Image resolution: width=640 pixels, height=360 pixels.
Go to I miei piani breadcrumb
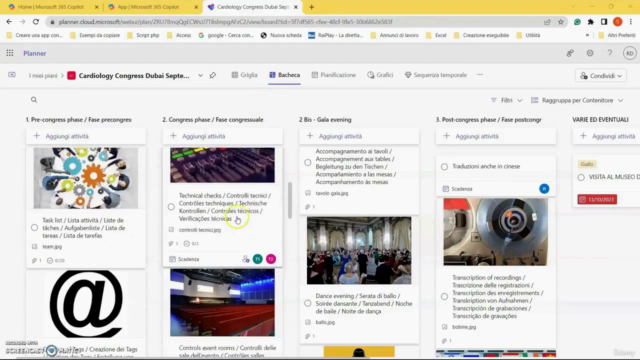pos(43,76)
